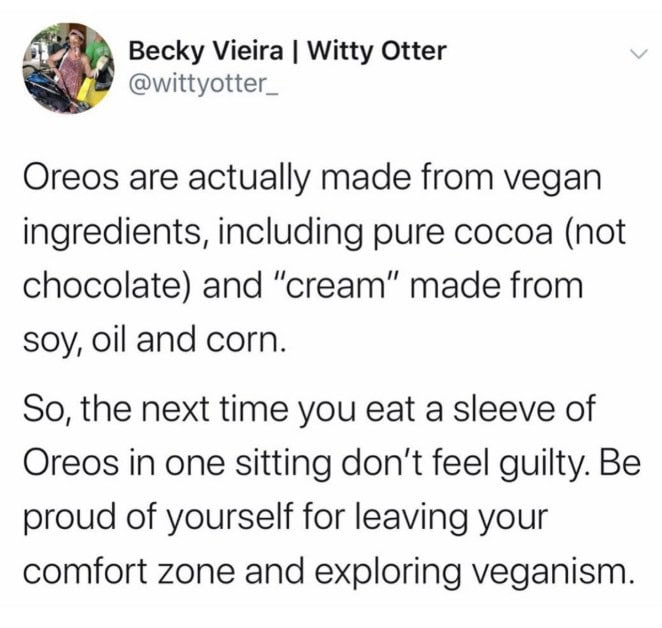This screenshot has height=628, width=662.
Task: Click the Witty Otter part of the name
Action: pos(377,49)
